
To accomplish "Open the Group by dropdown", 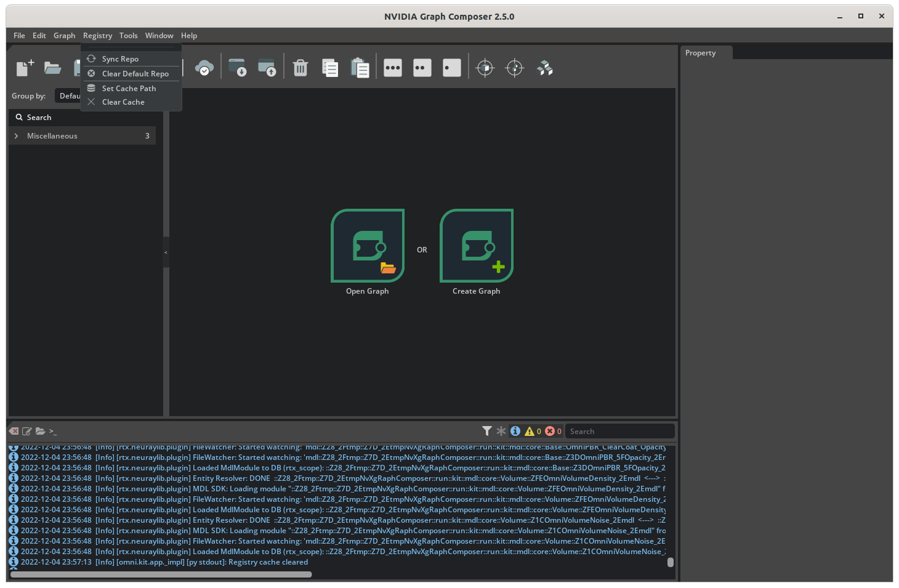I will (68, 96).
